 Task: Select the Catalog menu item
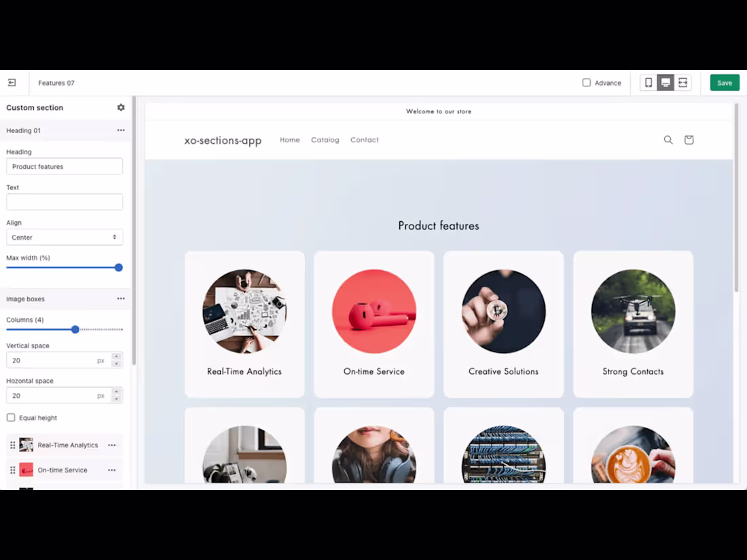(x=325, y=140)
